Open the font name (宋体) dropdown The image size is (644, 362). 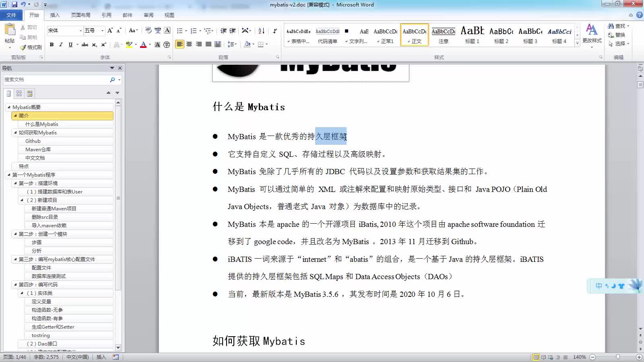pos(80,31)
